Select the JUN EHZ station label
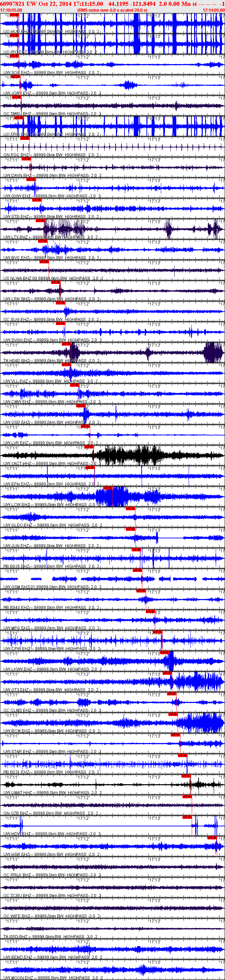Screen dimensions: 225x980 coord(51,546)
